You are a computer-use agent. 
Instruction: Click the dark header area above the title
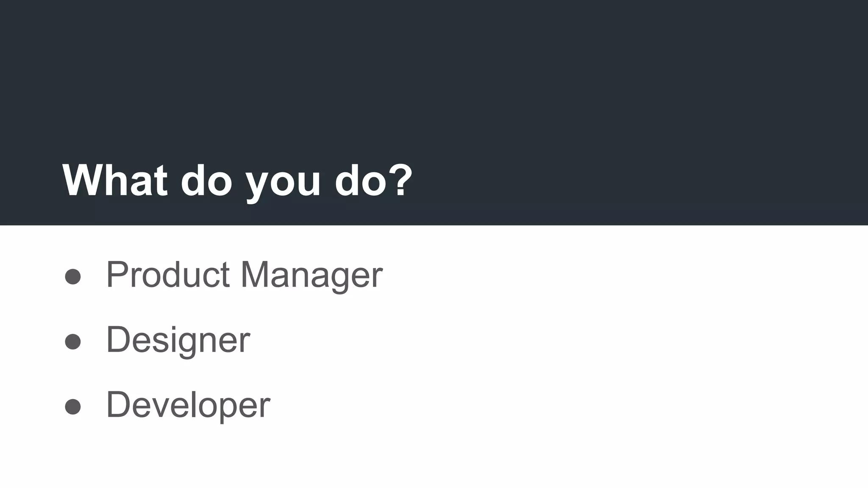pos(434,76)
